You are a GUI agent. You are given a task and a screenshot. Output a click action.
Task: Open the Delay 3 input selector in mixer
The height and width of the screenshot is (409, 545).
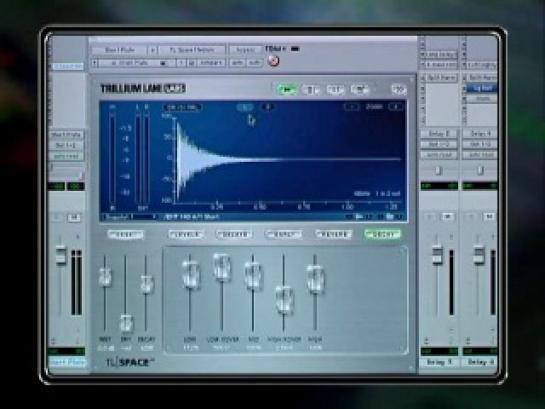439,133
